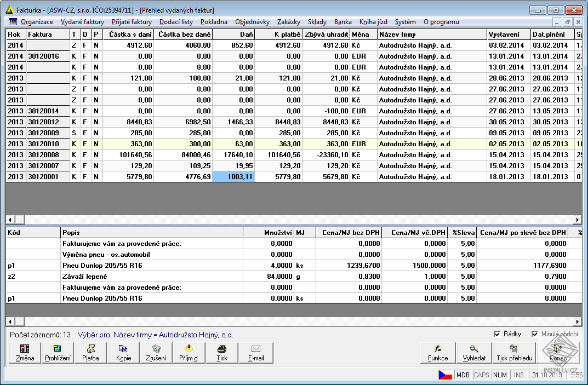Screen dimensions: 588x385
Task: Send invoice via E-mail button
Action: coord(255,353)
